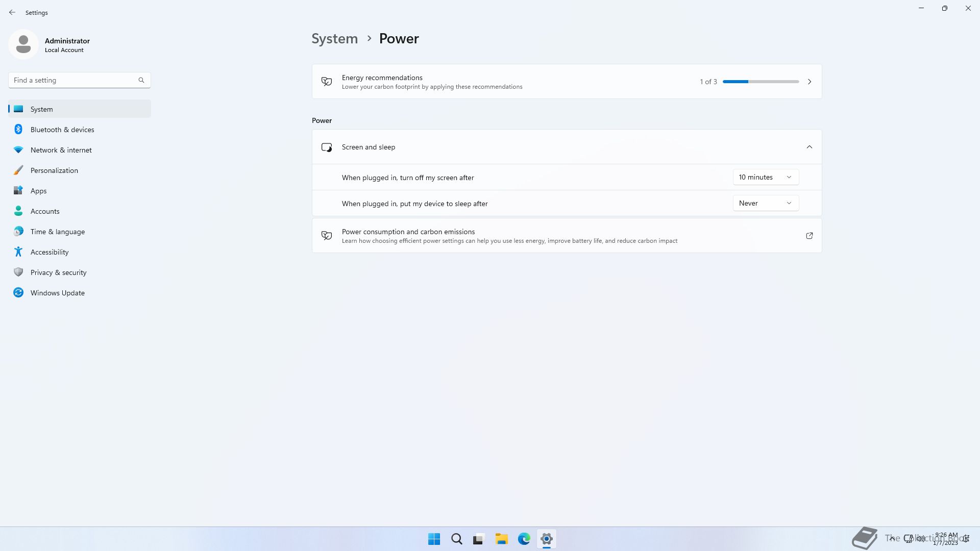
Task: Collapse the Screen and sleep section
Action: 809,147
